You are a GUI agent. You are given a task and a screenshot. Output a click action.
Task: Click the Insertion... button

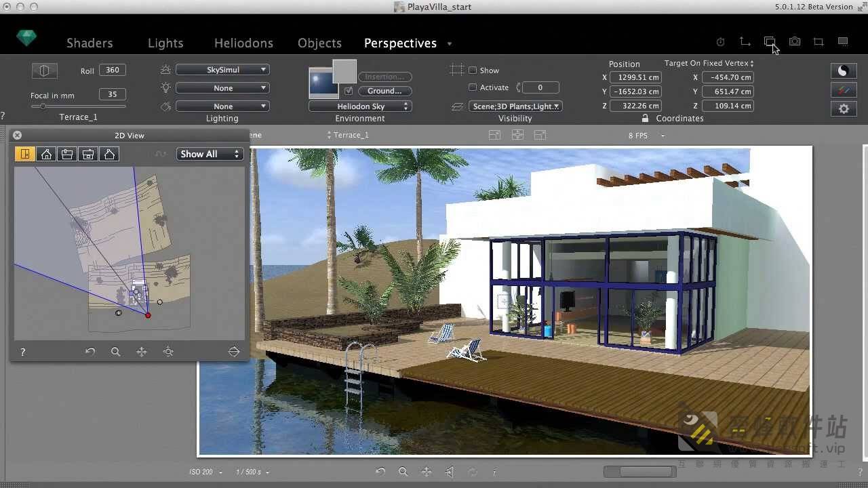coord(384,77)
